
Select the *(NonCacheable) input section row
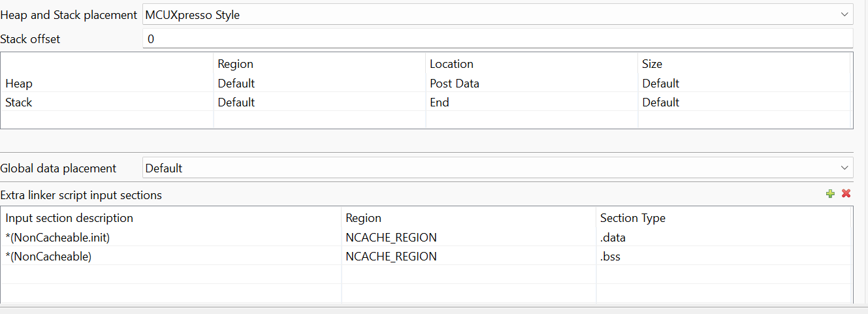pyautogui.click(x=48, y=257)
